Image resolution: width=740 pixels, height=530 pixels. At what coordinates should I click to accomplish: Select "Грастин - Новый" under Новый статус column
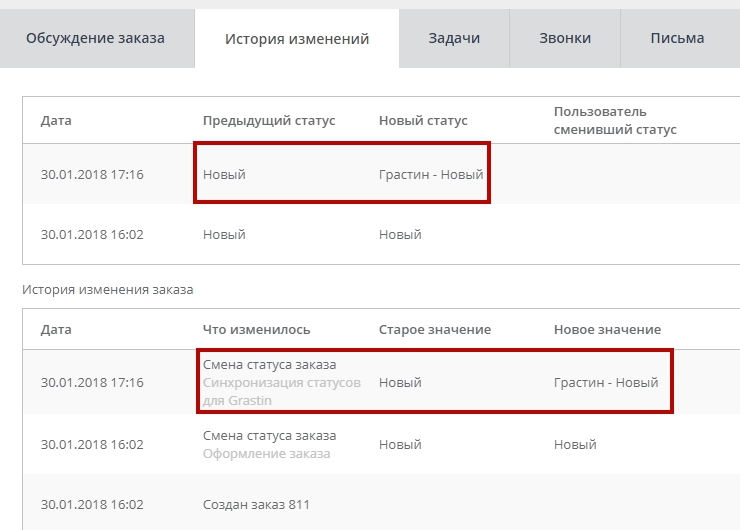tap(431, 175)
